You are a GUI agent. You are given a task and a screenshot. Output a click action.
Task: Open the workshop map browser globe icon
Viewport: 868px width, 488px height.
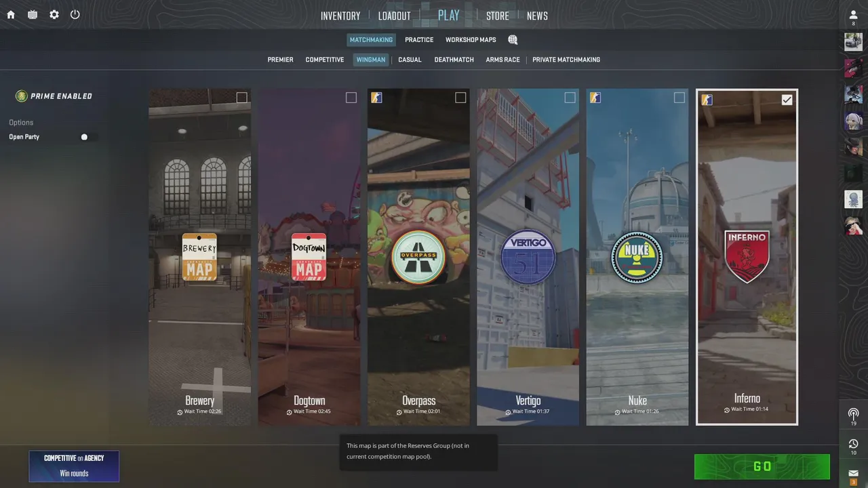(x=513, y=40)
